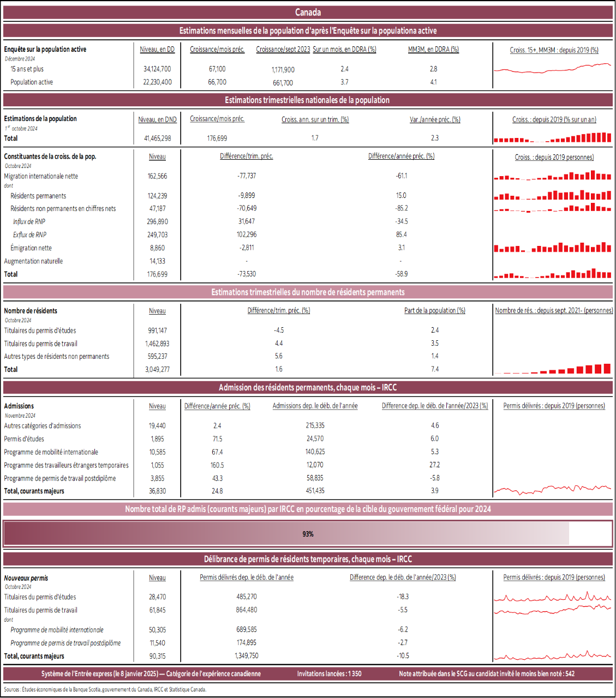This screenshot has height=698, width=616.
Task: Click the 93% progress bar for the 2024 target
Action: coord(308,533)
